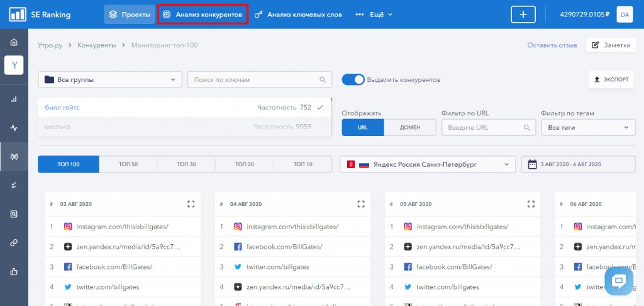
Task: Select URL display mode
Action: [x=362, y=127]
